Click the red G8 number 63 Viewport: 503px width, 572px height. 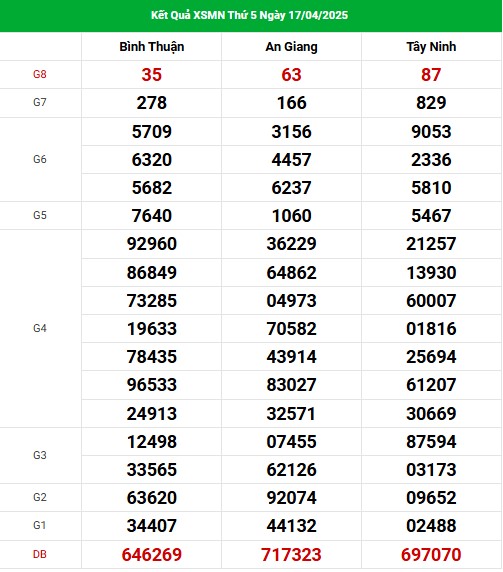click(x=291, y=75)
